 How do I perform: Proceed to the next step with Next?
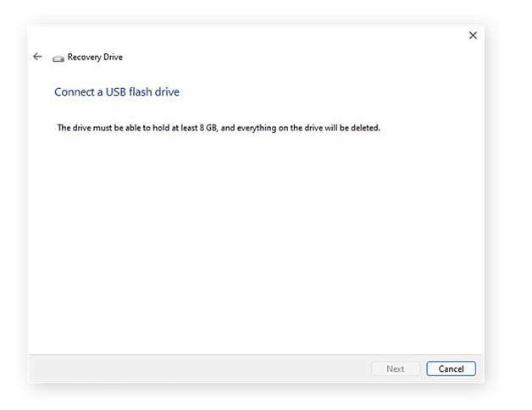pyautogui.click(x=395, y=368)
